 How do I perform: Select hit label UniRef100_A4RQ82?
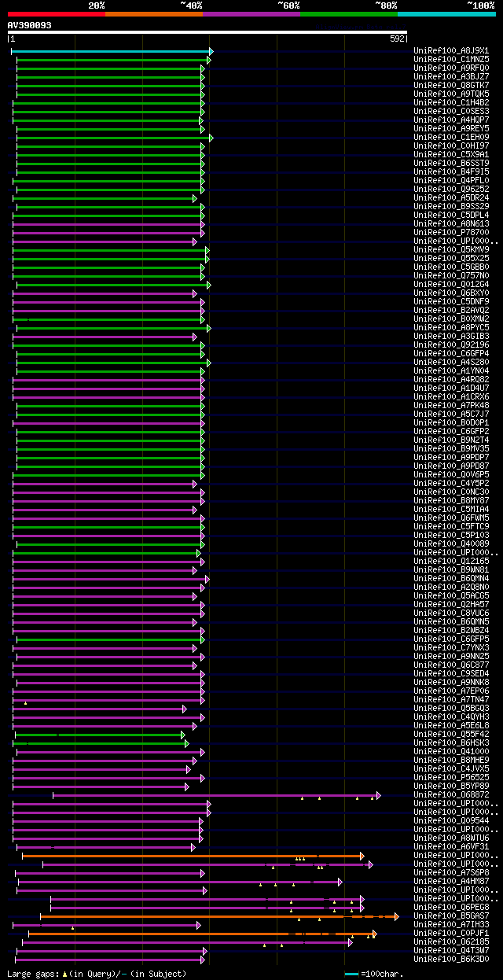pyautogui.click(x=451, y=380)
